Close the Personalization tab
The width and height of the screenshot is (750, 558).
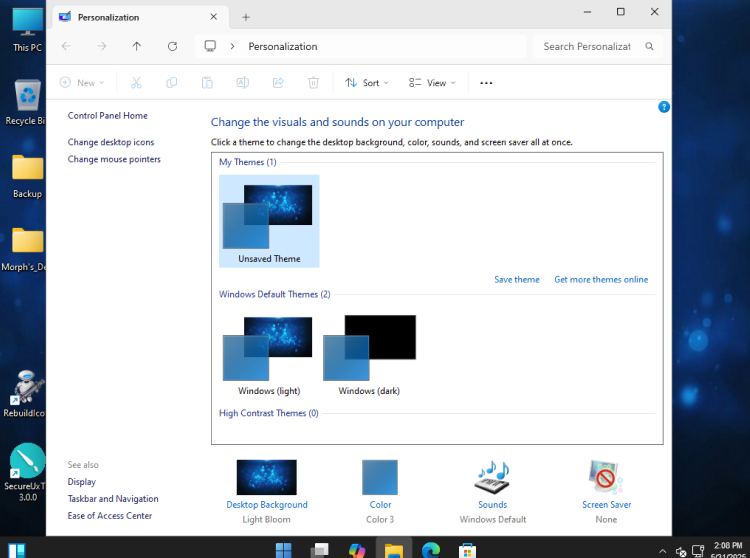pyautogui.click(x=214, y=17)
